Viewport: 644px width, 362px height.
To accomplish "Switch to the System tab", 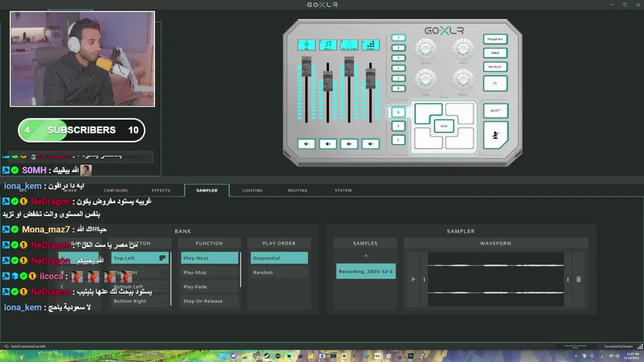I will [343, 191].
